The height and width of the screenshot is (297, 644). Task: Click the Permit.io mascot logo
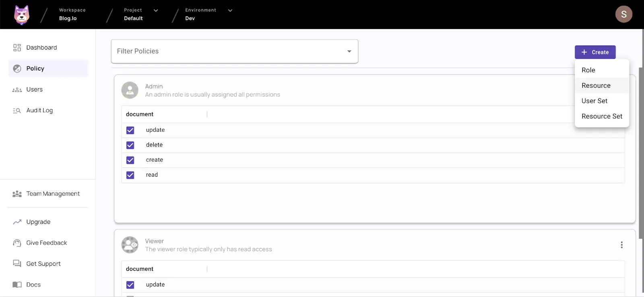click(x=22, y=15)
